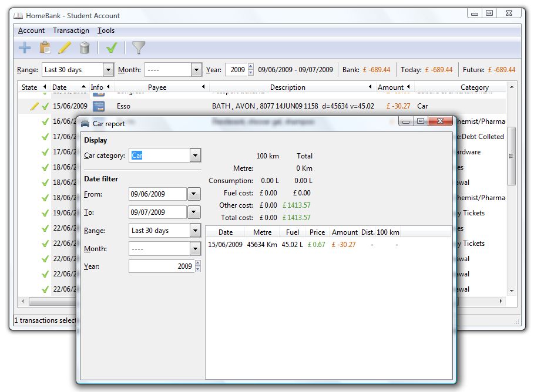Increase the Year spinner in main window
Viewport: 534px width, 392px height.
click(x=251, y=67)
